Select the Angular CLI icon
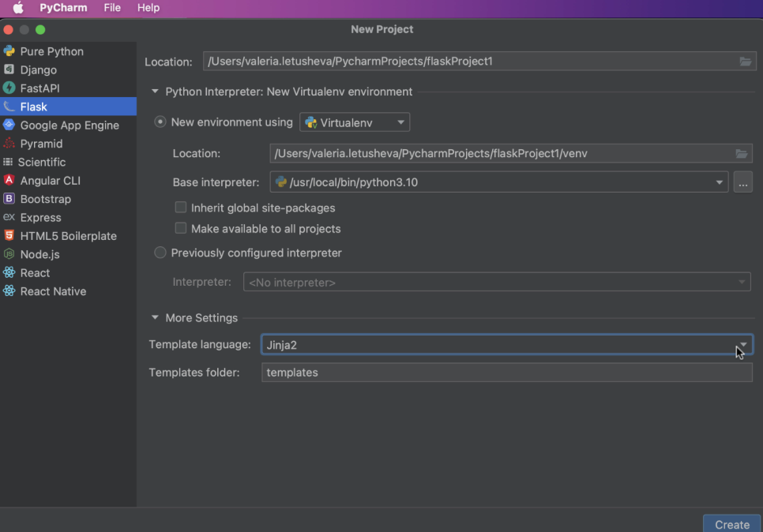Image resolution: width=763 pixels, height=532 pixels. (9, 180)
